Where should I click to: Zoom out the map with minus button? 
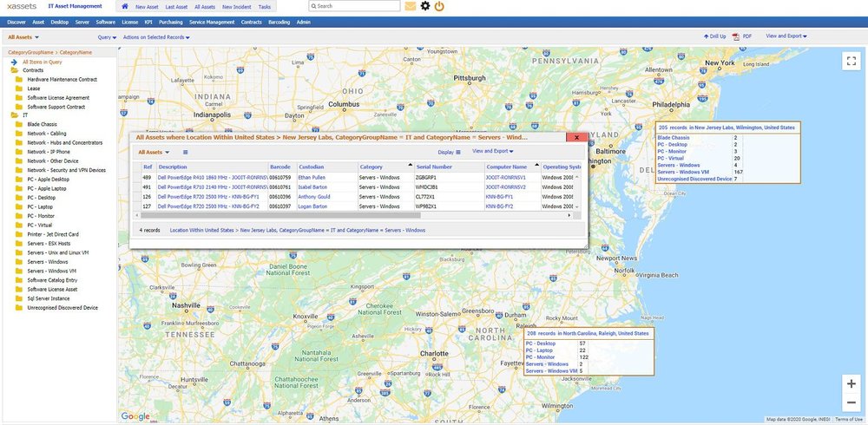point(852,402)
